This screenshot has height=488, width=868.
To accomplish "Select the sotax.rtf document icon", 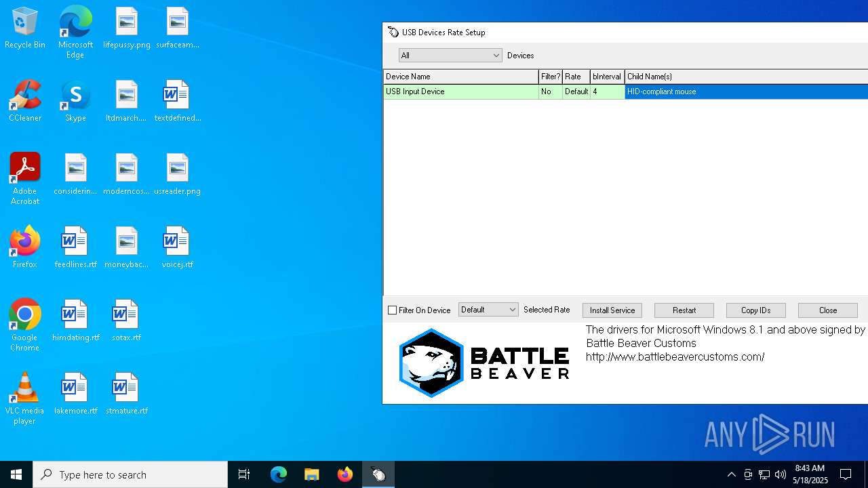I will coord(126,321).
